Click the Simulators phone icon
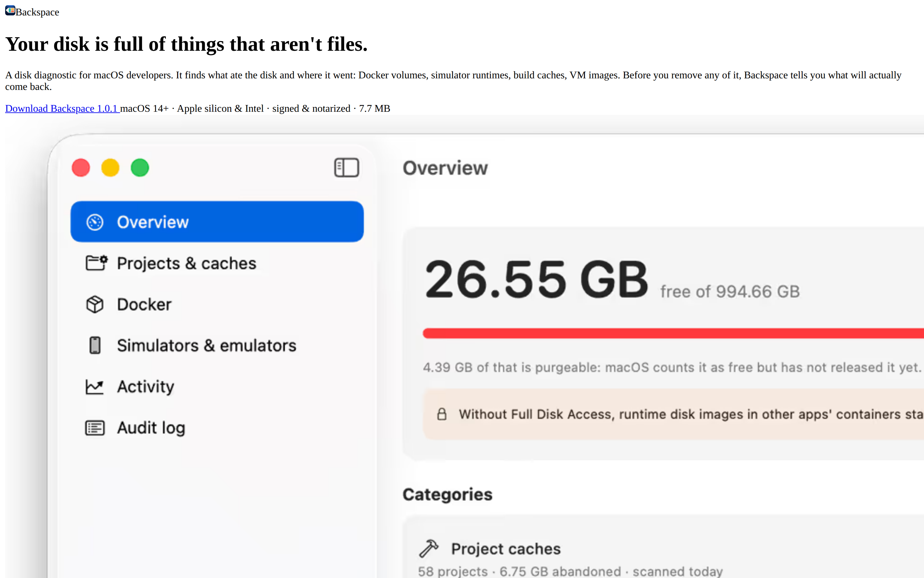924x578 pixels. click(x=95, y=345)
